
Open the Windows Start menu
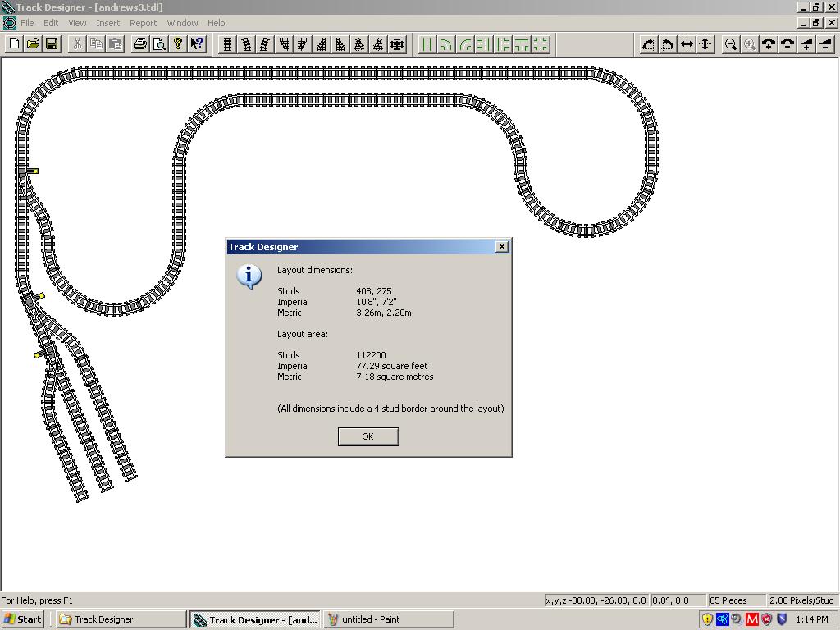23,619
